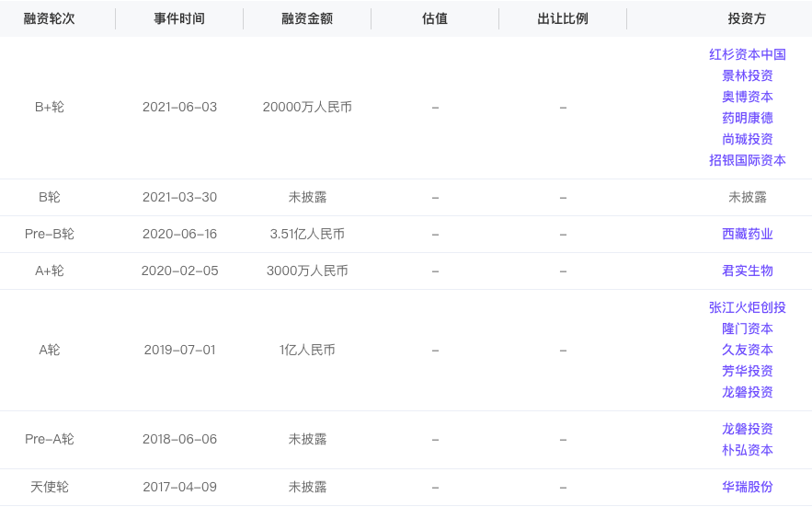Select the 尚珹投资 link
This screenshot has height=507, width=812.
[x=747, y=140]
